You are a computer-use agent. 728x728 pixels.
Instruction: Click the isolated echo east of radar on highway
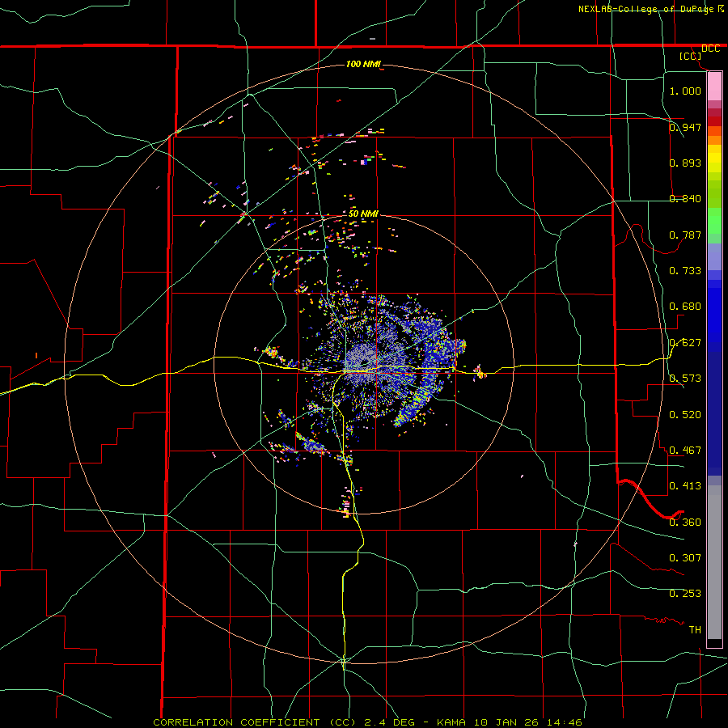[480, 372]
